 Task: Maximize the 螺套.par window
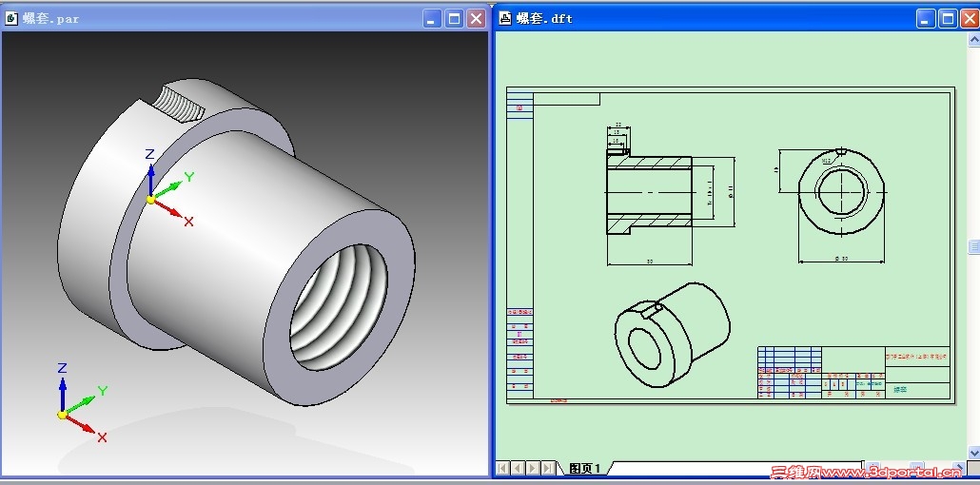point(455,19)
